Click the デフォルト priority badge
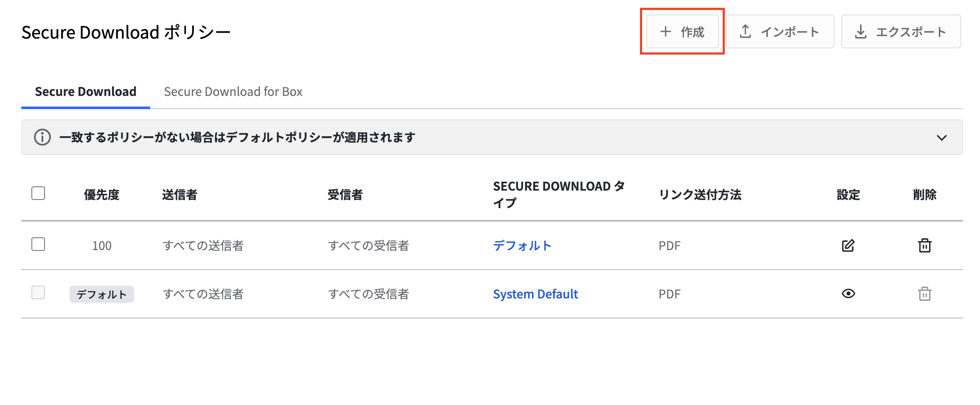Image resolution: width=980 pixels, height=405 pixels. 102,294
